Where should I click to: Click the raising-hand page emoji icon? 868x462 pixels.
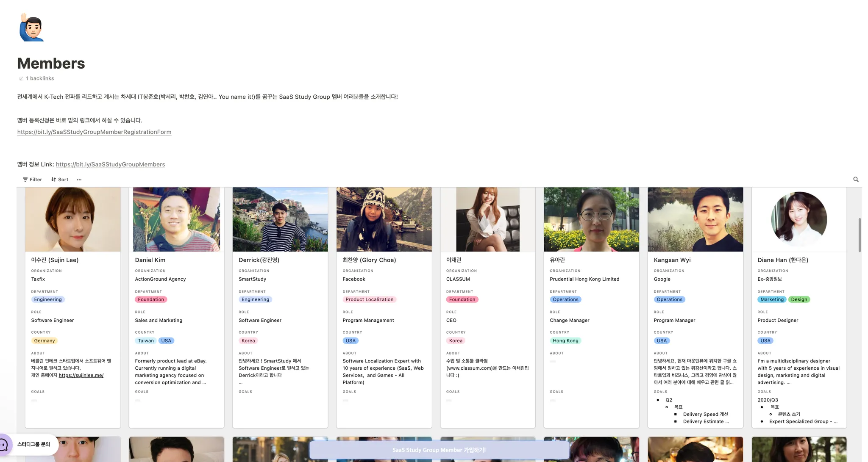point(31,28)
